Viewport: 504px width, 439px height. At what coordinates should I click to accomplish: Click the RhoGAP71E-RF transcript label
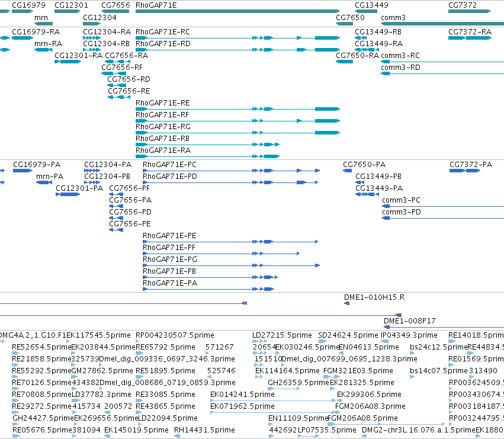(x=162, y=115)
